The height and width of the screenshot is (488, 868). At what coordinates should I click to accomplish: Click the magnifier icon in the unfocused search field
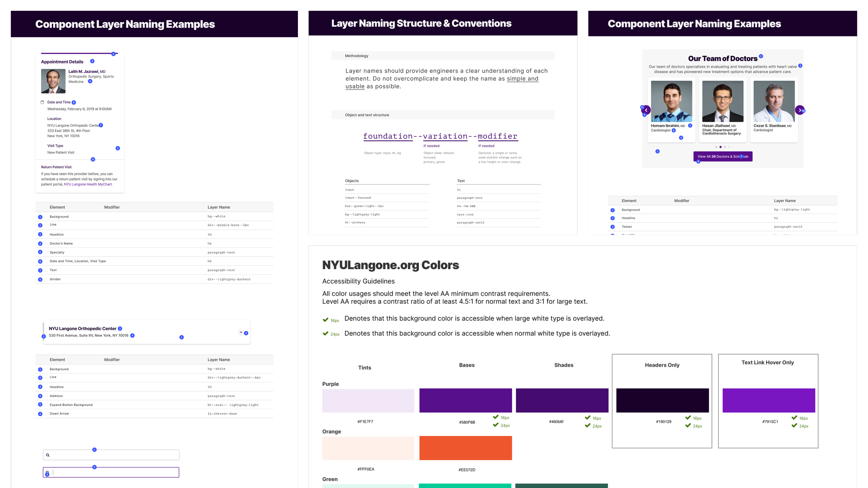point(48,455)
